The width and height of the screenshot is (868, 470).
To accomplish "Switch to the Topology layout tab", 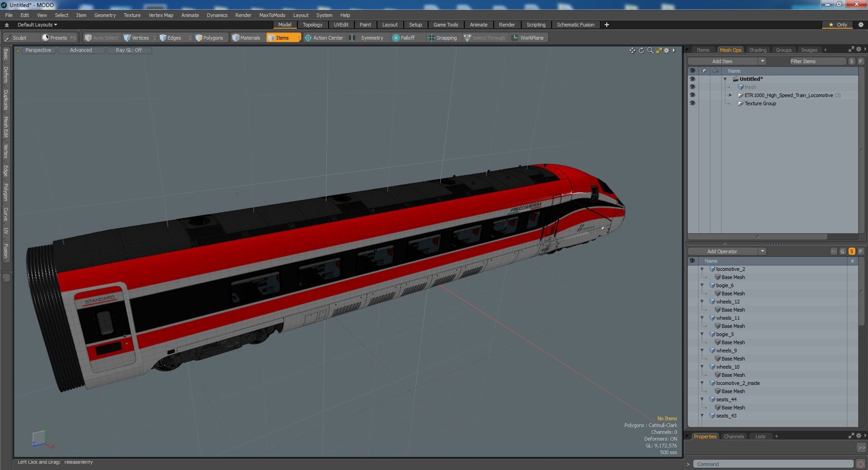I will click(x=312, y=25).
